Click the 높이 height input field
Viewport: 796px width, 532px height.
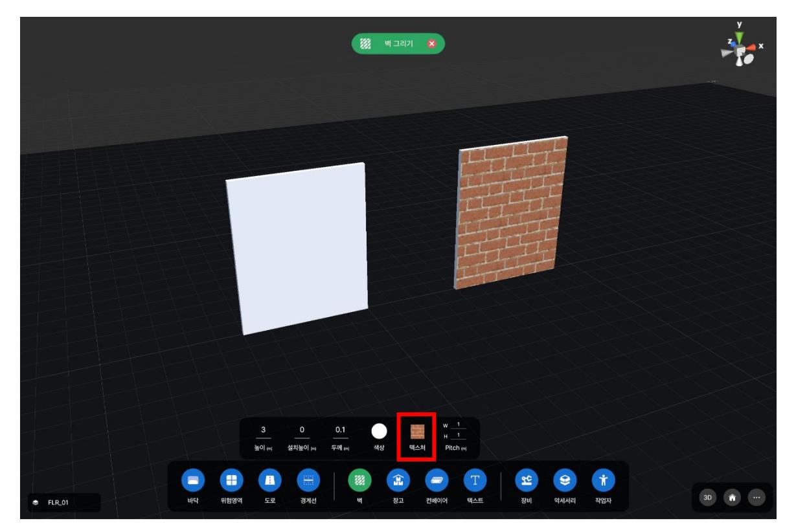[264, 430]
